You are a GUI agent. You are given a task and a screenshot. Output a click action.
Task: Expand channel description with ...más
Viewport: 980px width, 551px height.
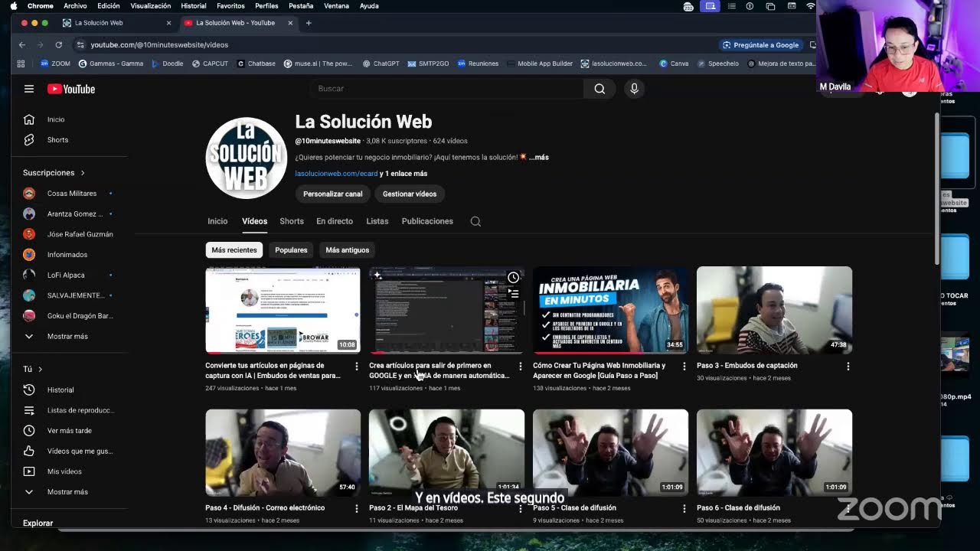pos(539,157)
